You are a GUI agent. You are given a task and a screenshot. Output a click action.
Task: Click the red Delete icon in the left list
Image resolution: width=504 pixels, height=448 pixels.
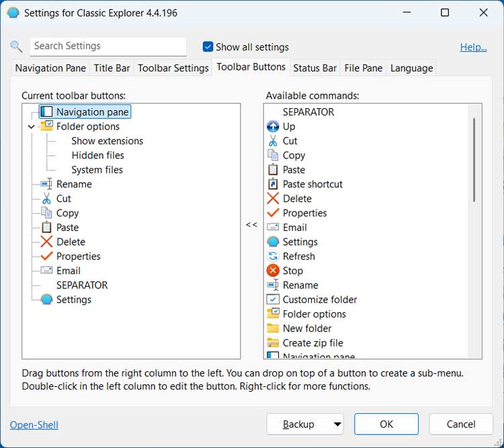pyautogui.click(x=46, y=242)
